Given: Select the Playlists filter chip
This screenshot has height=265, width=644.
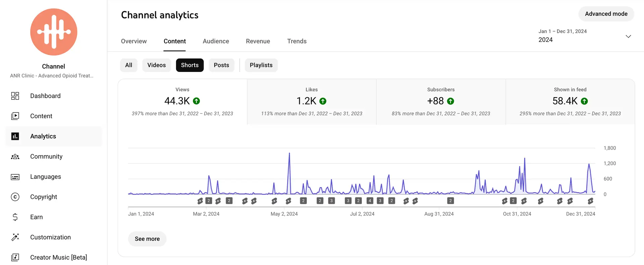Looking at the screenshot, I should (x=261, y=65).
